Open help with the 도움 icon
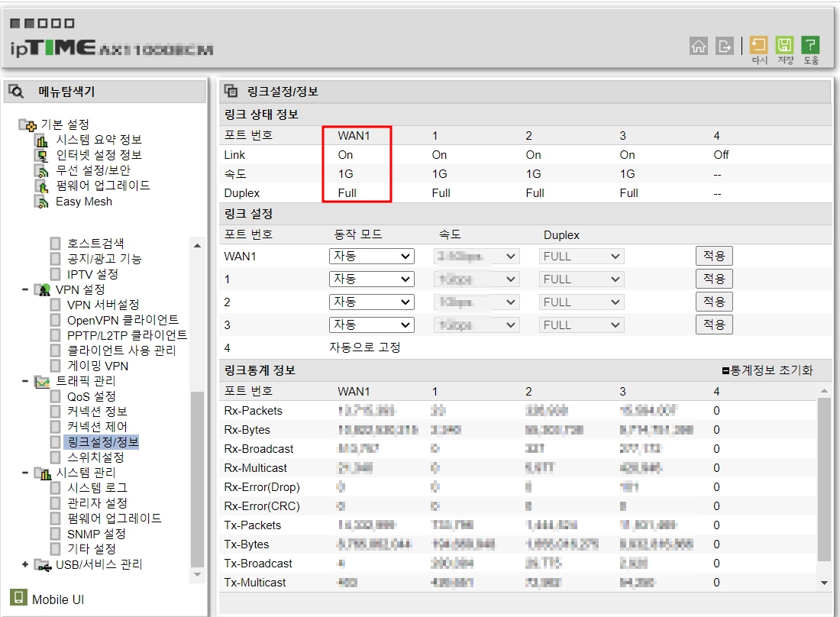840x617 pixels. click(x=810, y=45)
